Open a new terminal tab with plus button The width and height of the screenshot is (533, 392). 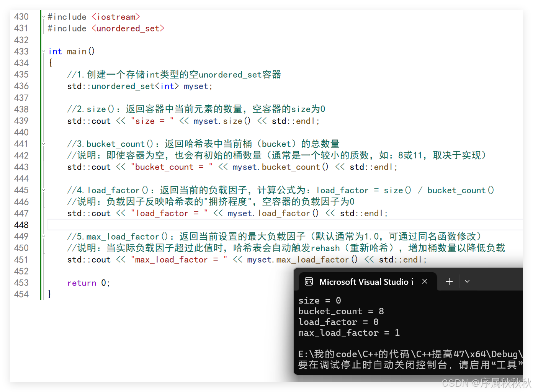coord(449,281)
